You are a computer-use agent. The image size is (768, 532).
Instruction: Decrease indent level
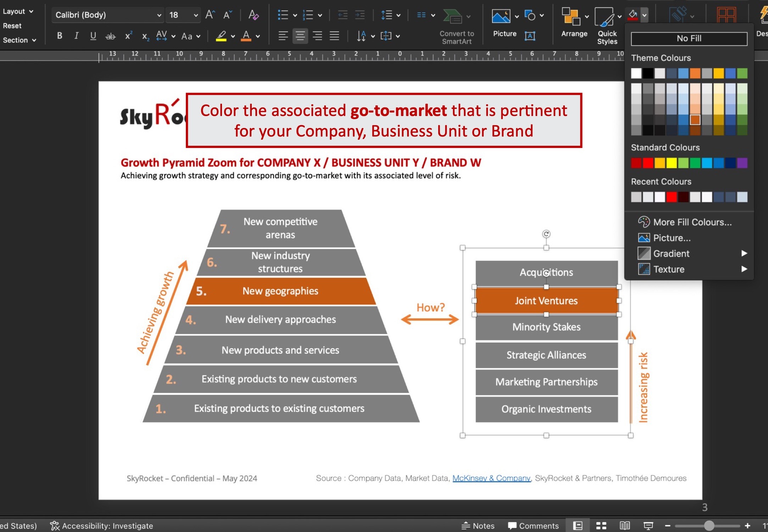click(x=343, y=15)
